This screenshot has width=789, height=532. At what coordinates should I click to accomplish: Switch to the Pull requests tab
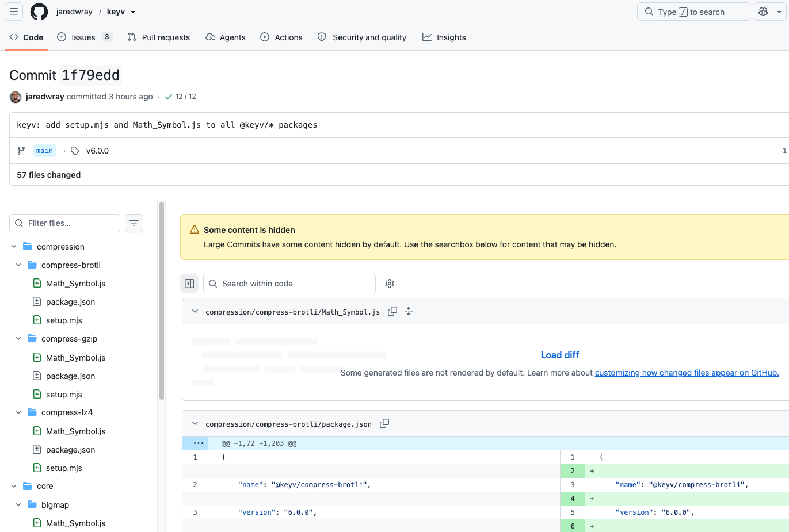point(159,37)
